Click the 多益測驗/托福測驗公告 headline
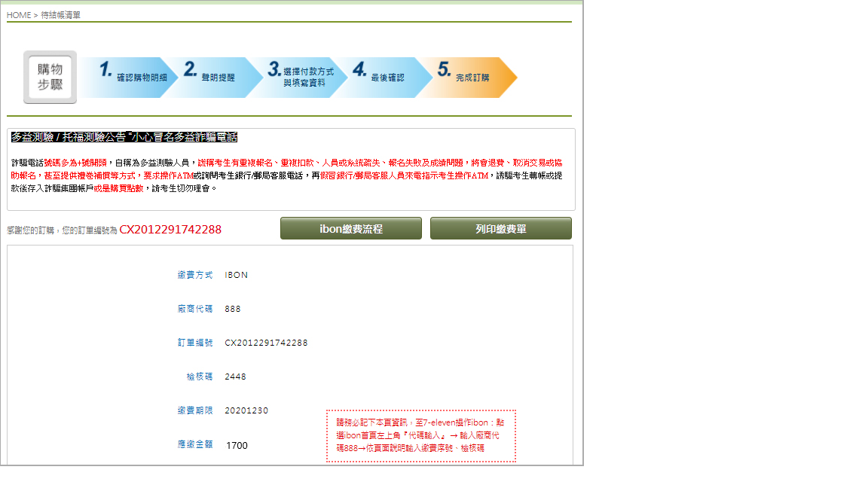868x488 pixels. point(124,137)
